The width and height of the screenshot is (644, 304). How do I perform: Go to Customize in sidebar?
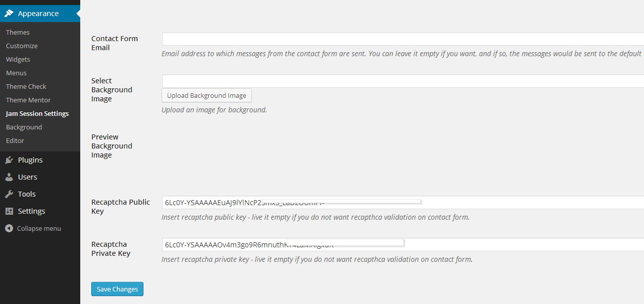[22, 46]
